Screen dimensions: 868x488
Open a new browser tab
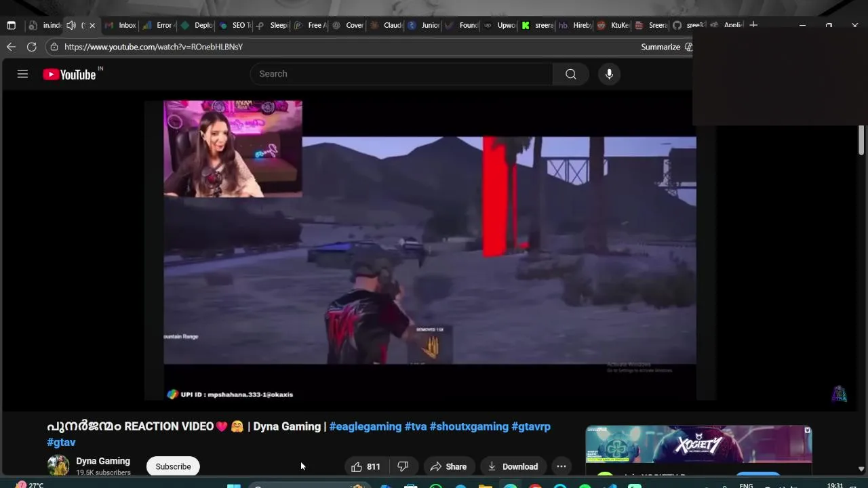point(753,25)
